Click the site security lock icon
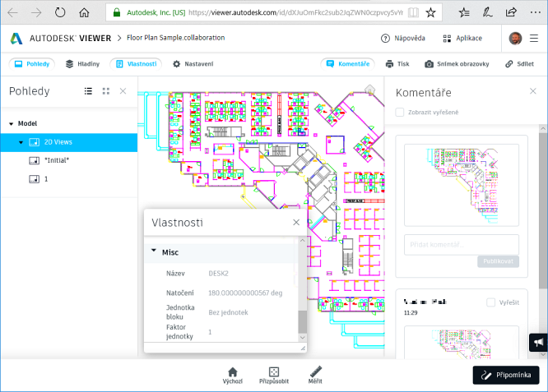This screenshot has height=392, width=548. coord(117,13)
